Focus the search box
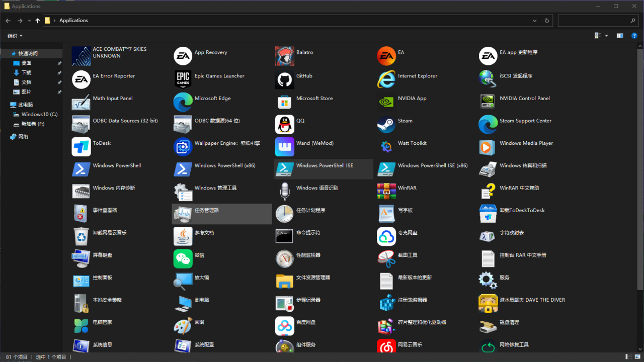 [x=598, y=21]
